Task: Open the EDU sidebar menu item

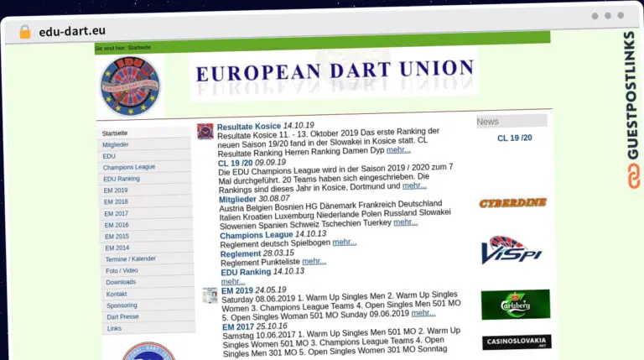Action: (x=109, y=156)
